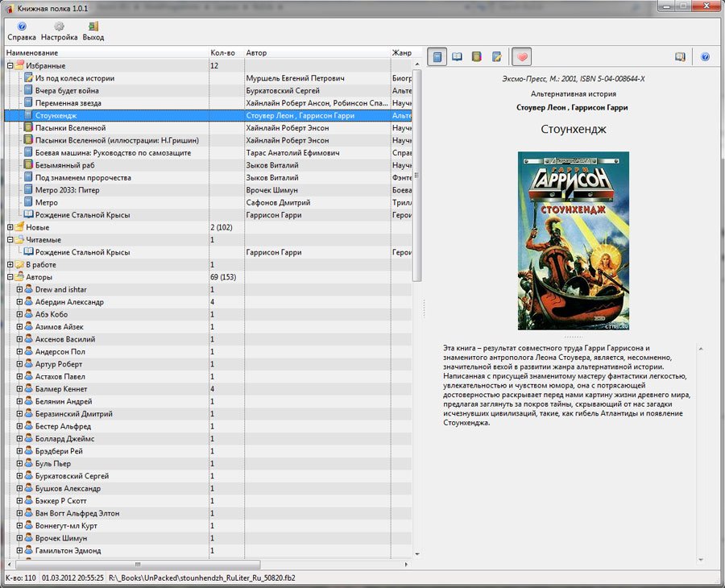Click right arrow of horizontal scrollbar
The image size is (725, 588).
tap(407, 565)
